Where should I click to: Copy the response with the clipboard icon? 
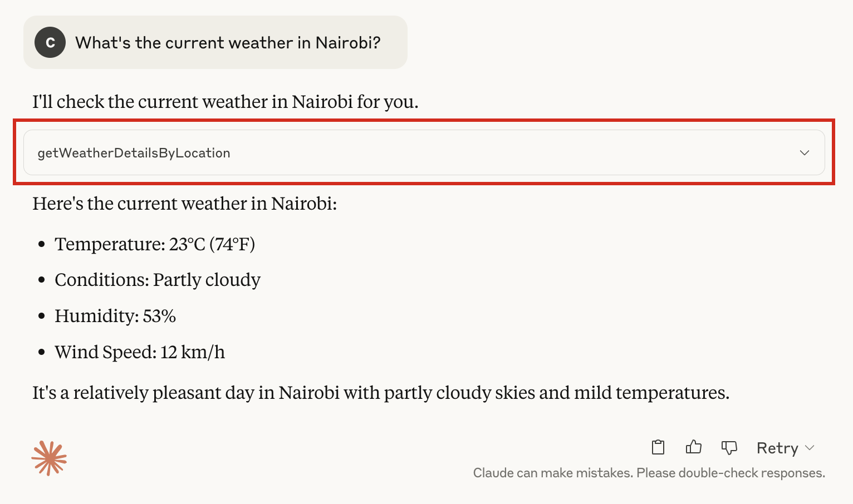click(658, 447)
